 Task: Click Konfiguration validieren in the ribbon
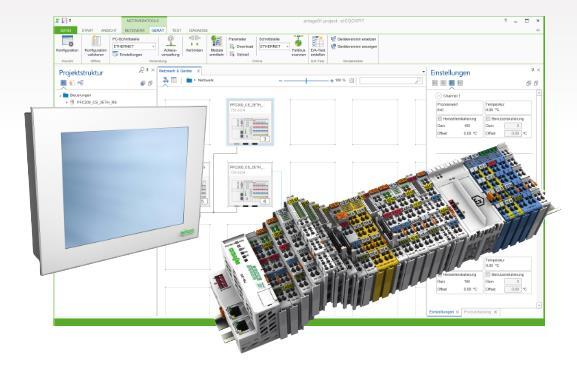point(95,46)
